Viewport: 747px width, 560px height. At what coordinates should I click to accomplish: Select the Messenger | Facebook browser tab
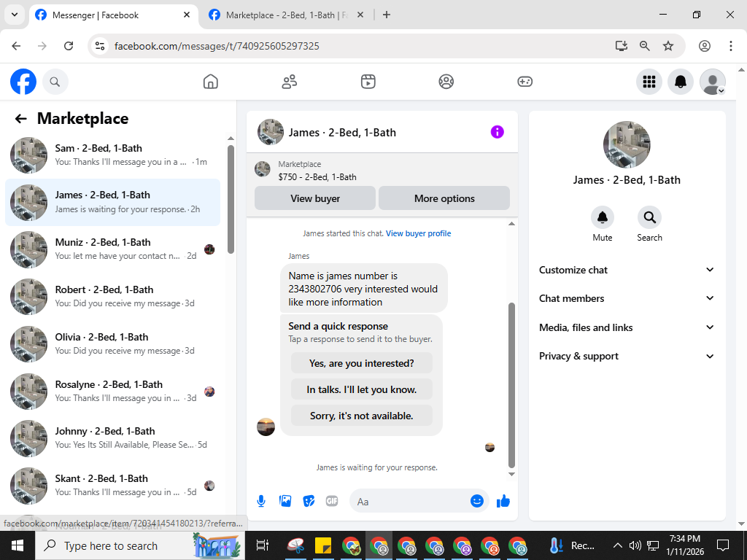[x=113, y=15]
